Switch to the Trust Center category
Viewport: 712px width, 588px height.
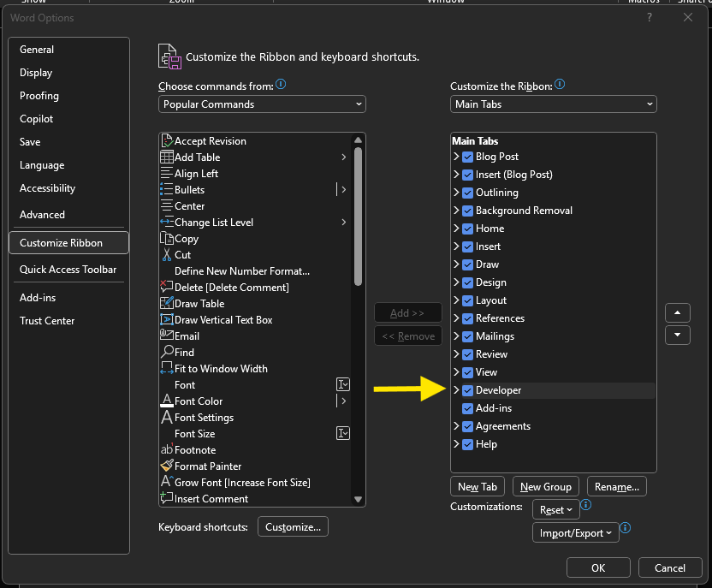(47, 321)
